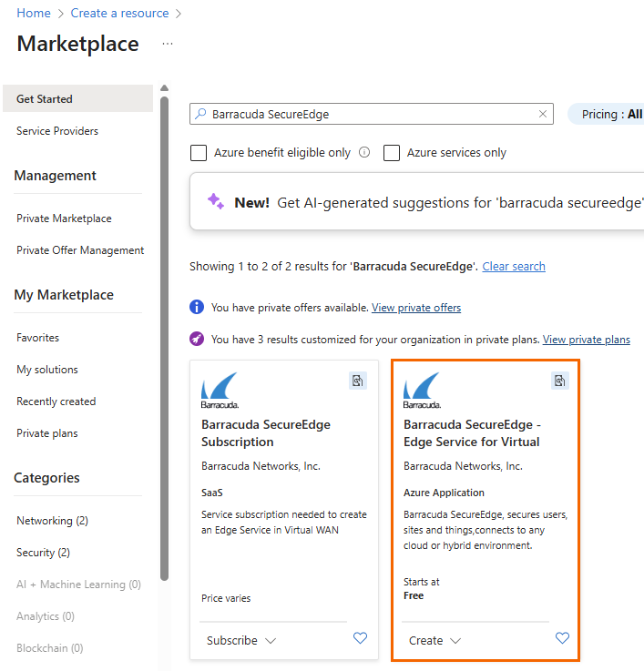The height and width of the screenshot is (671, 644).
Task: Select Favorites in My Marketplace menu
Action: [x=37, y=338]
